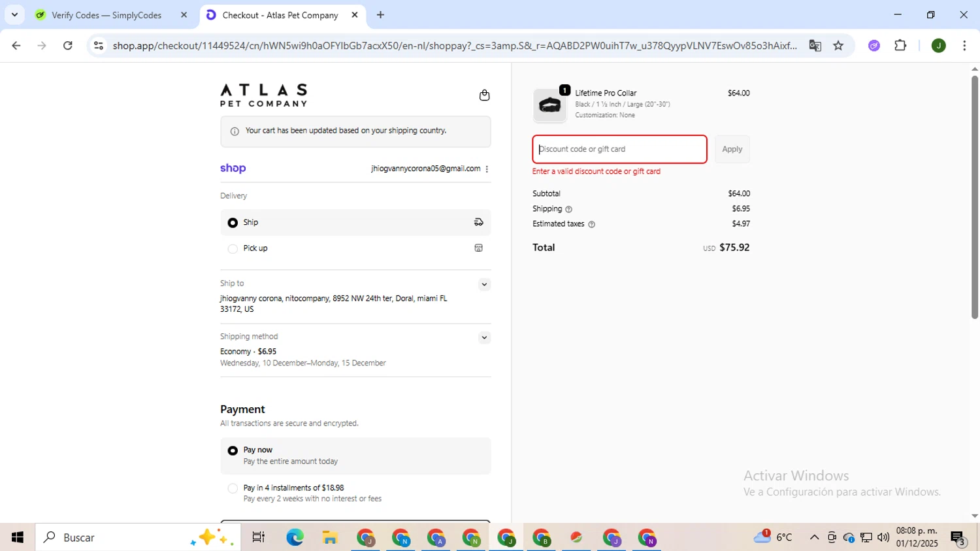
Task: Open Windows Start menu
Action: pyautogui.click(x=18, y=537)
